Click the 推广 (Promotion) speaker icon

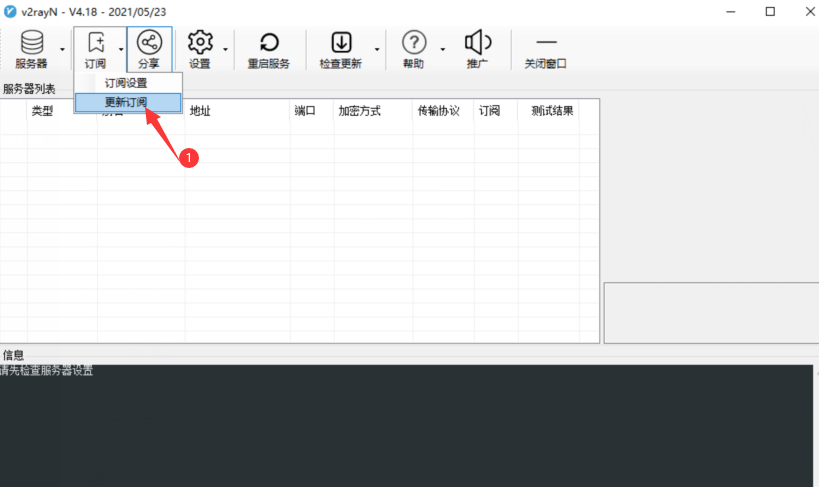coord(478,48)
